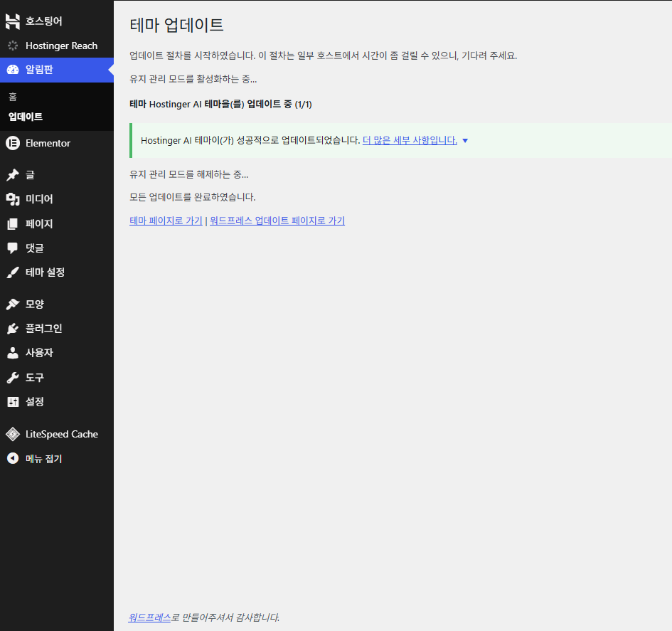Click the pages icon beside 페이지
Viewport: 672px width, 631px height.
[13, 224]
